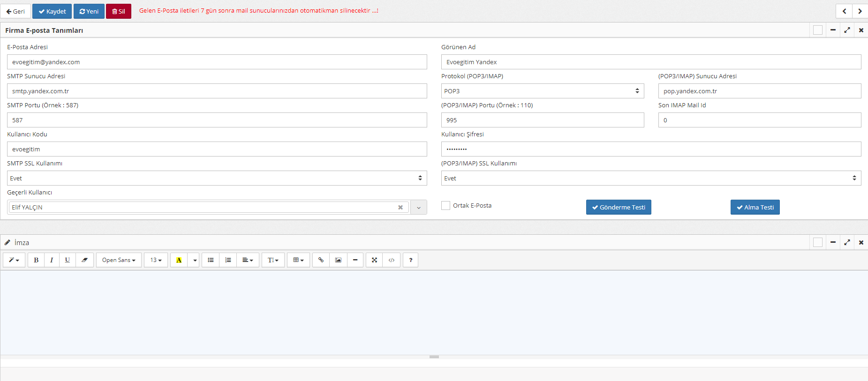Apply italic formatting in signature editor

click(52, 260)
